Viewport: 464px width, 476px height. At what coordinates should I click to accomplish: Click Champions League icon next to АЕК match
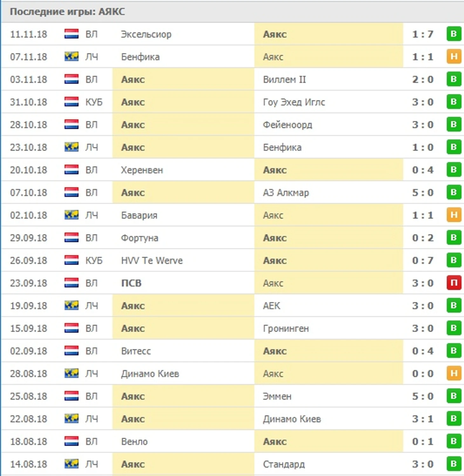[71, 306]
